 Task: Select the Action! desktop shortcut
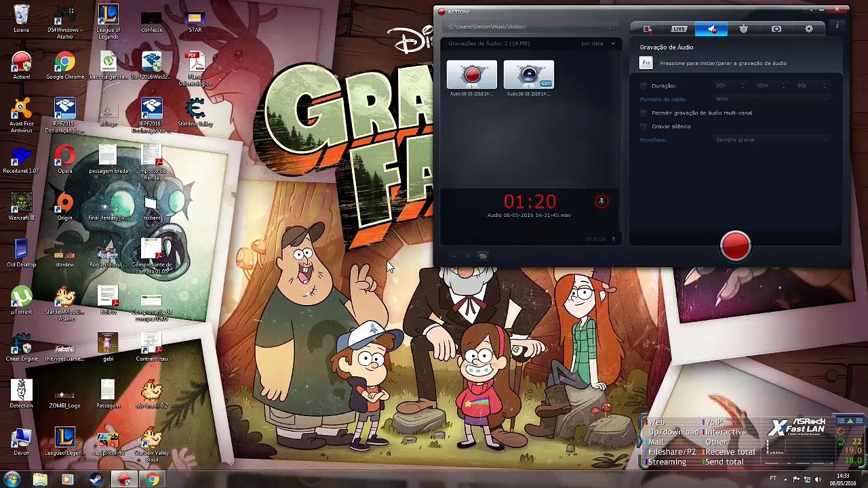coord(21,66)
